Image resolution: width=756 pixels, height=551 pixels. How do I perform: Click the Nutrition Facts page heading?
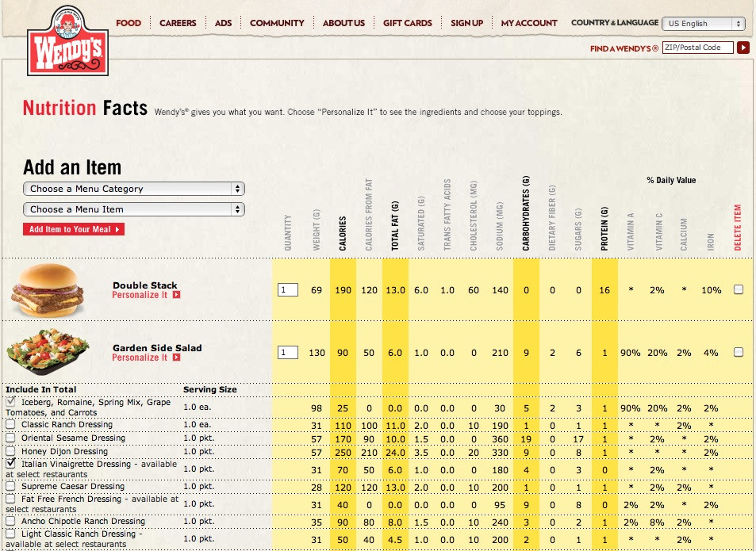[x=86, y=108]
